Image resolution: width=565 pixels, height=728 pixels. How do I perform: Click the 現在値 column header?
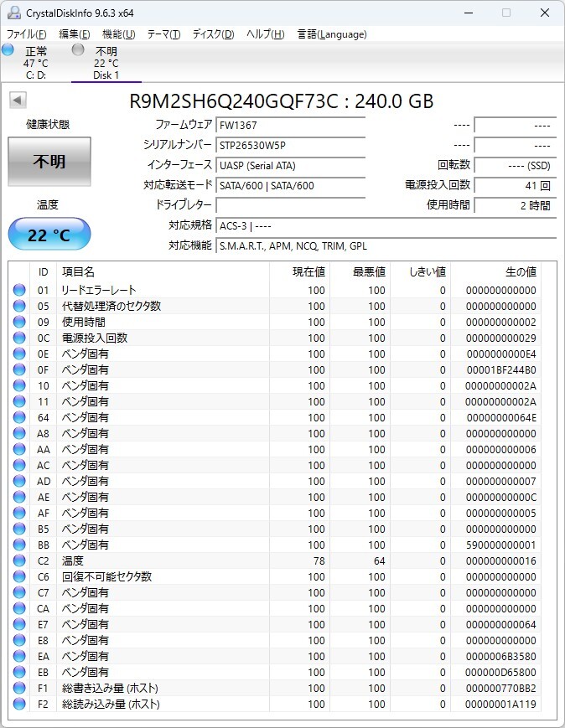coord(300,272)
